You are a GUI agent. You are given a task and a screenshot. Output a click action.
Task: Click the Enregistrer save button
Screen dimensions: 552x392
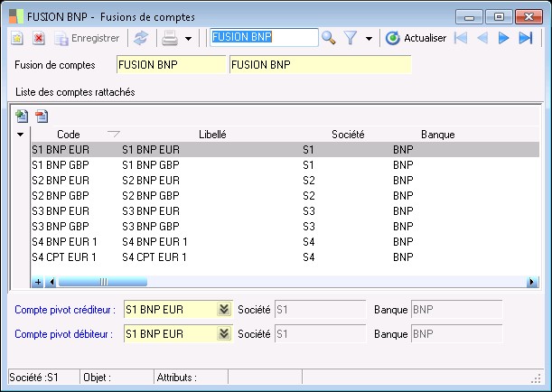(x=87, y=38)
